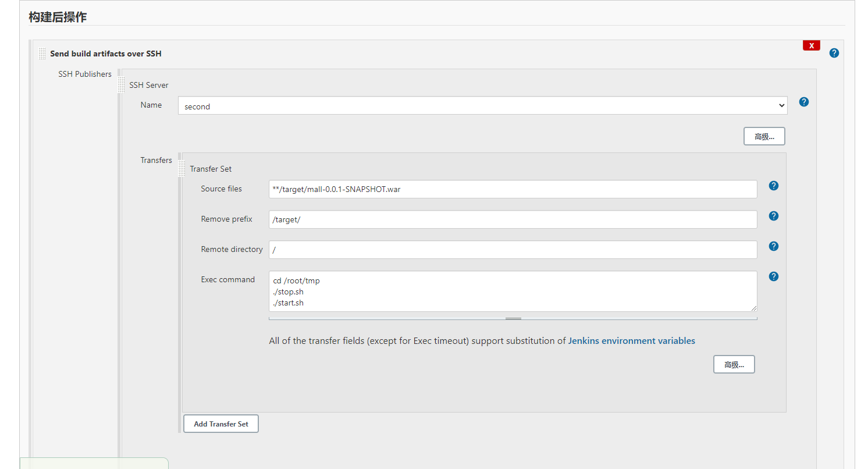This screenshot has height=469, width=868.
Task: Click help icon next to SSH Server Name
Action: (804, 102)
